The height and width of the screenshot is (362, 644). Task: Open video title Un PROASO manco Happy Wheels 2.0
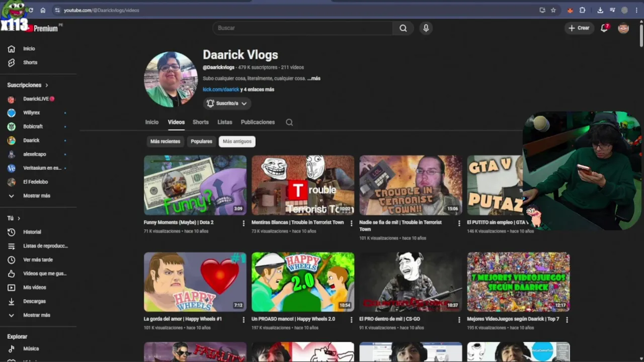(x=293, y=319)
